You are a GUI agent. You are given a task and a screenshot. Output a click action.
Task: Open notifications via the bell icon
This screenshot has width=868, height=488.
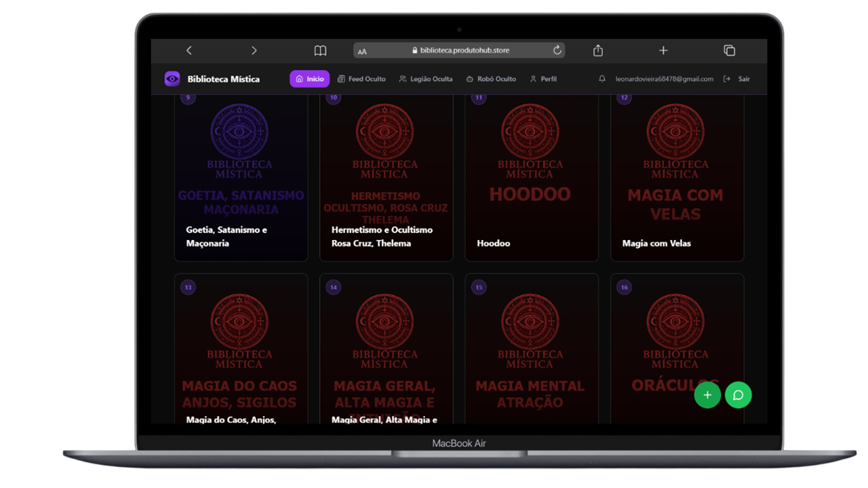point(601,79)
